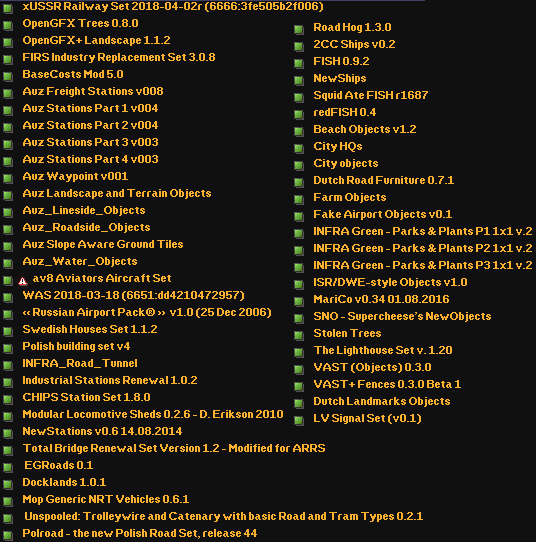Click green square next to Farm Objects

(299, 199)
